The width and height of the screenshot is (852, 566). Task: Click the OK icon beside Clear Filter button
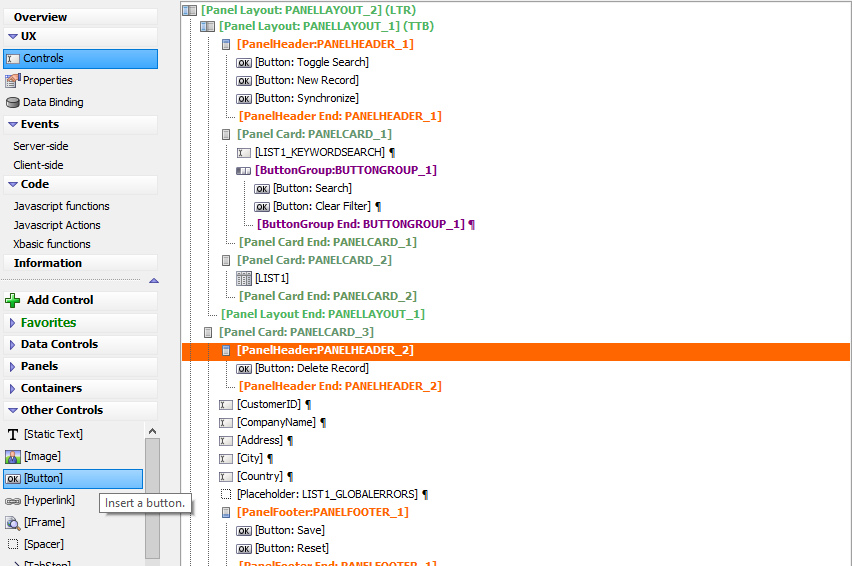pyautogui.click(x=262, y=207)
